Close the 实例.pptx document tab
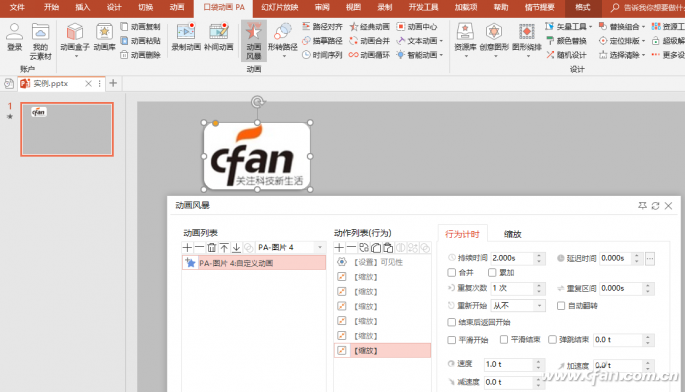Screen dimensions: 685x392 (88, 83)
